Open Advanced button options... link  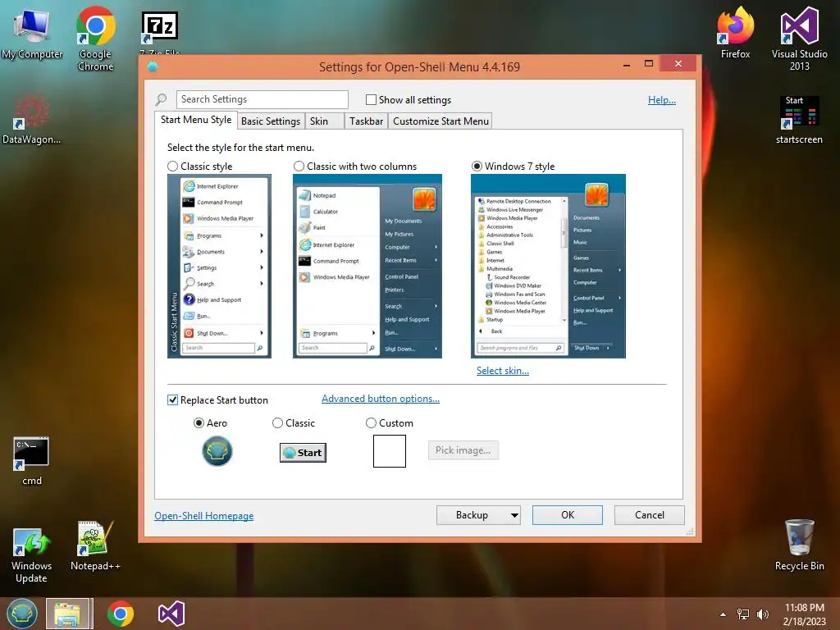click(381, 399)
